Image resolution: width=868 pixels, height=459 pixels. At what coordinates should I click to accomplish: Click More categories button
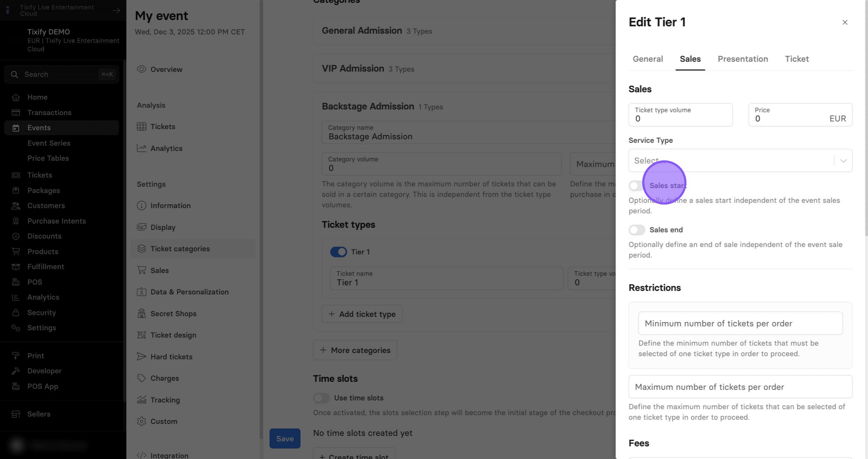[x=355, y=350]
